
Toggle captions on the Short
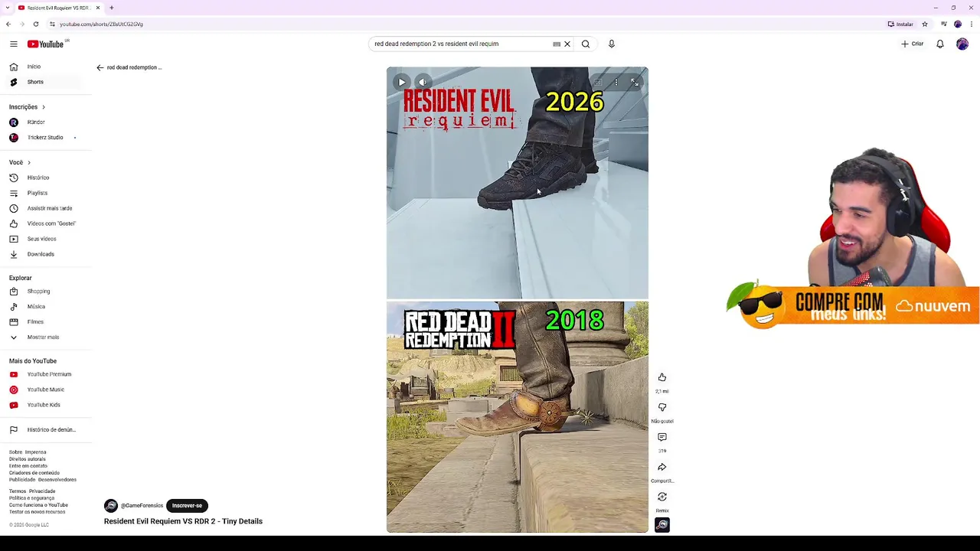point(599,82)
